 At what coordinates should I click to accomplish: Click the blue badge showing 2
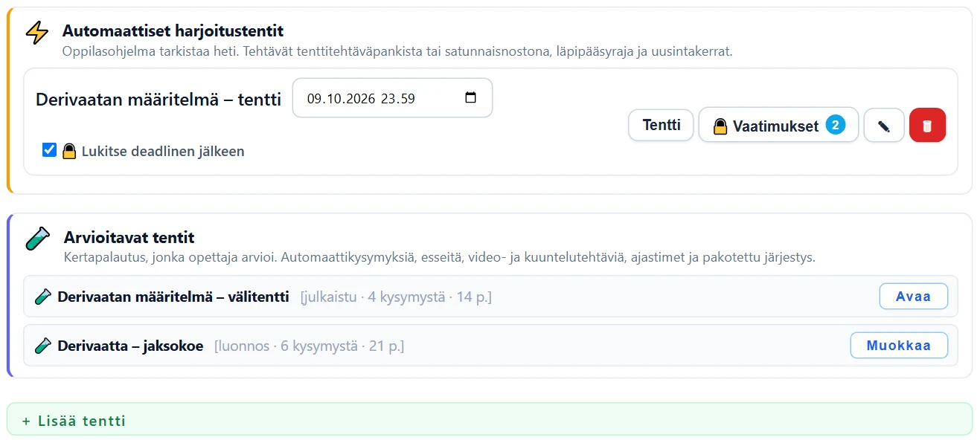point(835,125)
